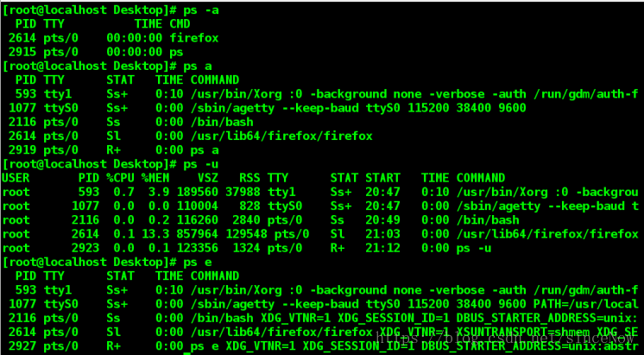Select the 'RSS' column header
The image size is (644, 355).
click(249, 178)
